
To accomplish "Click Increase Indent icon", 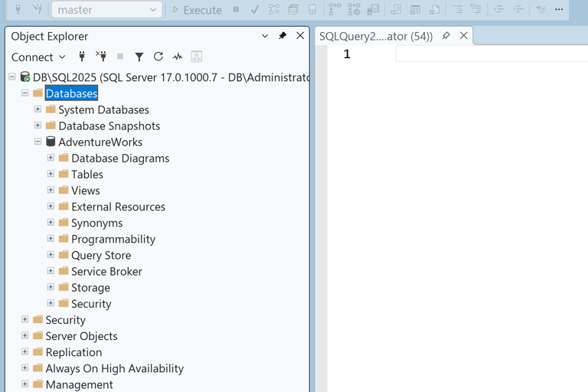I will coord(518,9).
